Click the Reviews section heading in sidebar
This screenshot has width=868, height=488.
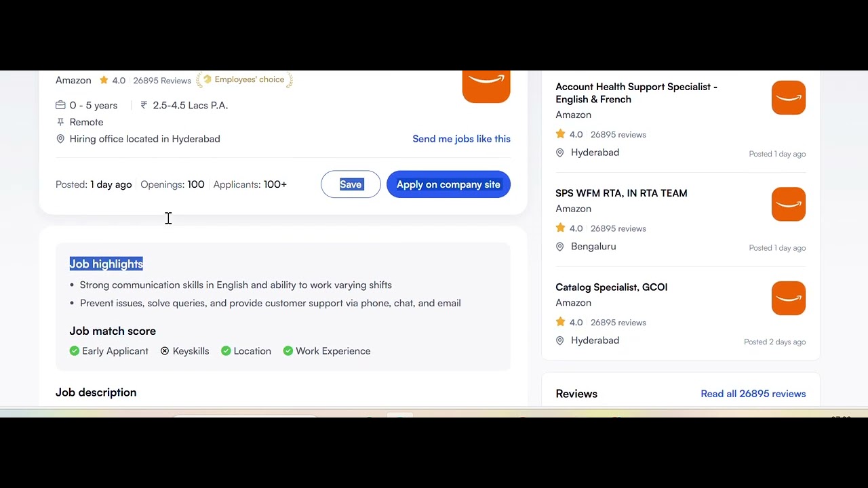coord(576,394)
